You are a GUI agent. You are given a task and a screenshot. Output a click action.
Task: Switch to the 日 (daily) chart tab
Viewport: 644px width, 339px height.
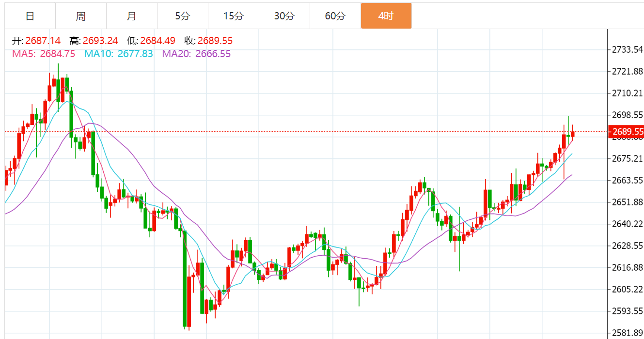pyautogui.click(x=30, y=16)
